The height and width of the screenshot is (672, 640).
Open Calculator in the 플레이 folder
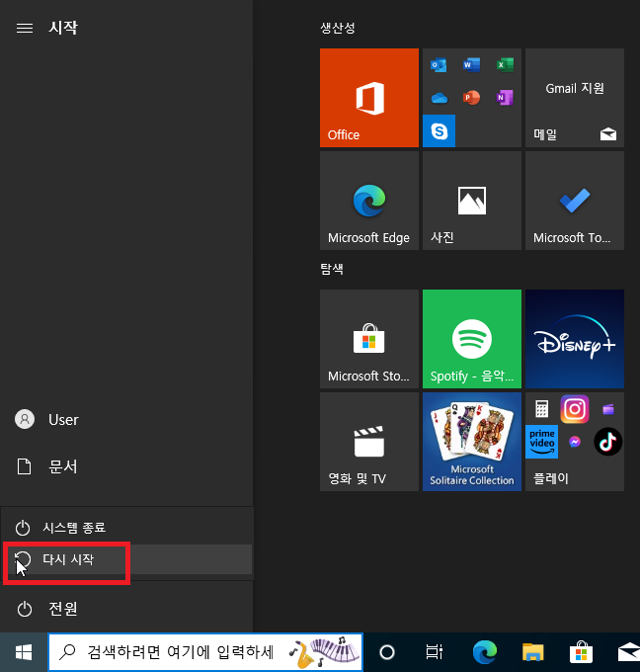click(541, 409)
